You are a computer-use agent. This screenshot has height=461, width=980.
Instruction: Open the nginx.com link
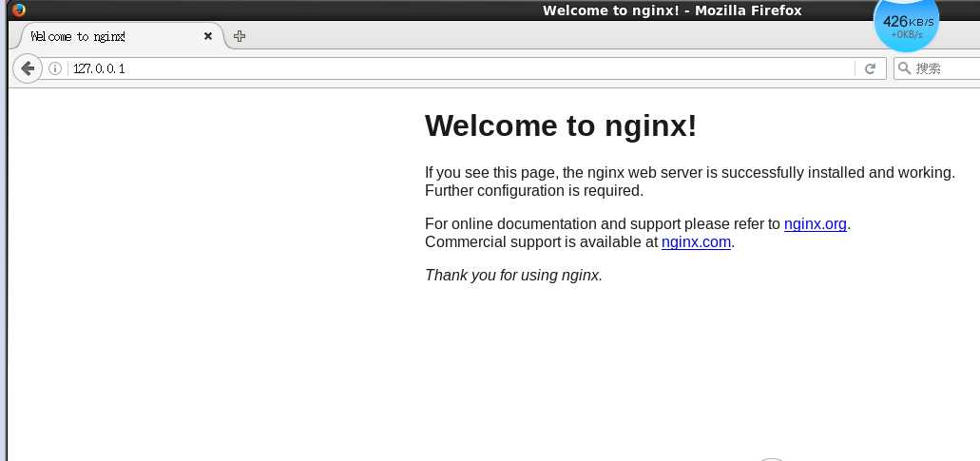[x=696, y=241]
